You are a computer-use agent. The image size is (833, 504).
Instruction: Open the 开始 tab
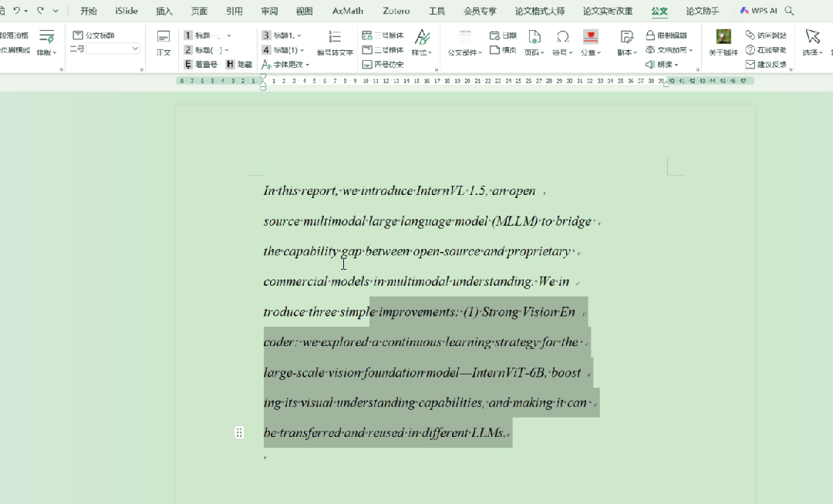[88, 11]
